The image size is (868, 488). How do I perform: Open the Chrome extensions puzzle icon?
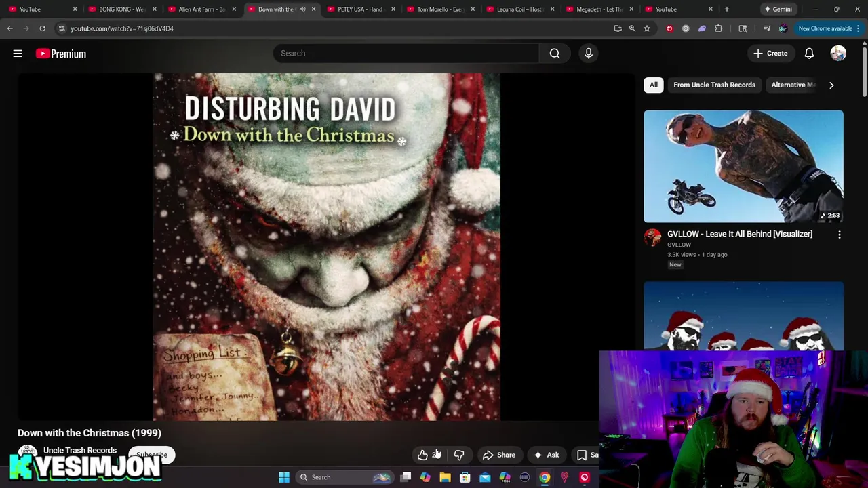click(719, 28)
